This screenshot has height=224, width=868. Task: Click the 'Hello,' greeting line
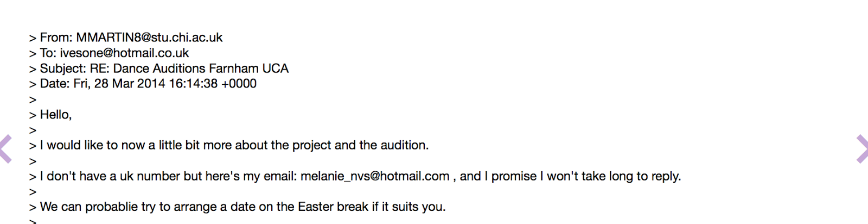(x=56, y=115)
